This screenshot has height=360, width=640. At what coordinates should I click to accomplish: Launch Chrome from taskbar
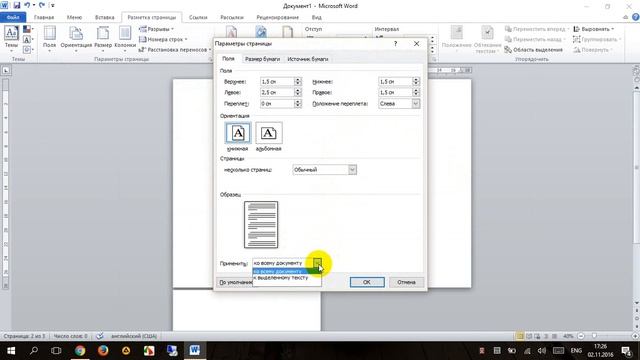click(80, 351)
